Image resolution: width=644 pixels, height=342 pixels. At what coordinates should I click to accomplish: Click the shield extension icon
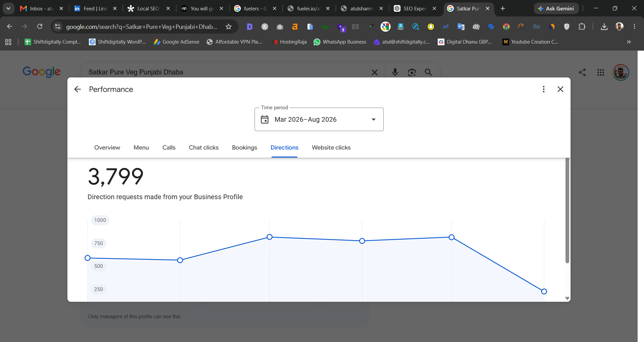coord(567,26)
